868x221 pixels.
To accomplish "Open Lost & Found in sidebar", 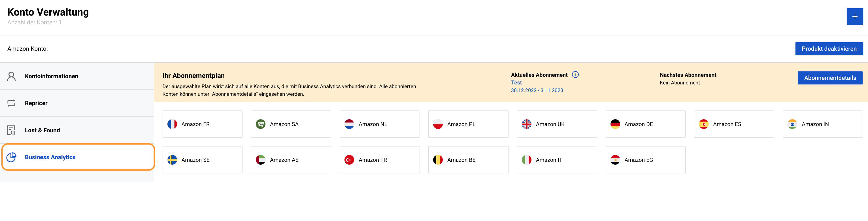I will click(42, 130).
